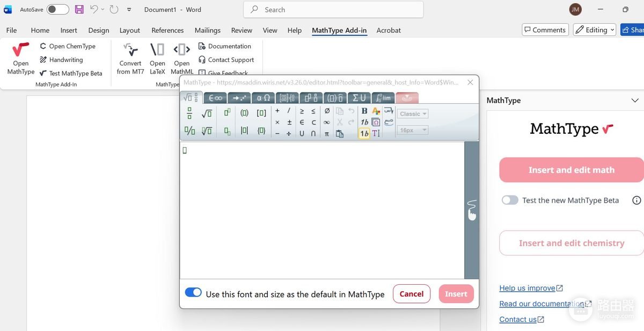The image size is (644, 331).
Task: Click the save icon in title bar
Action: (x=79, y=9)
